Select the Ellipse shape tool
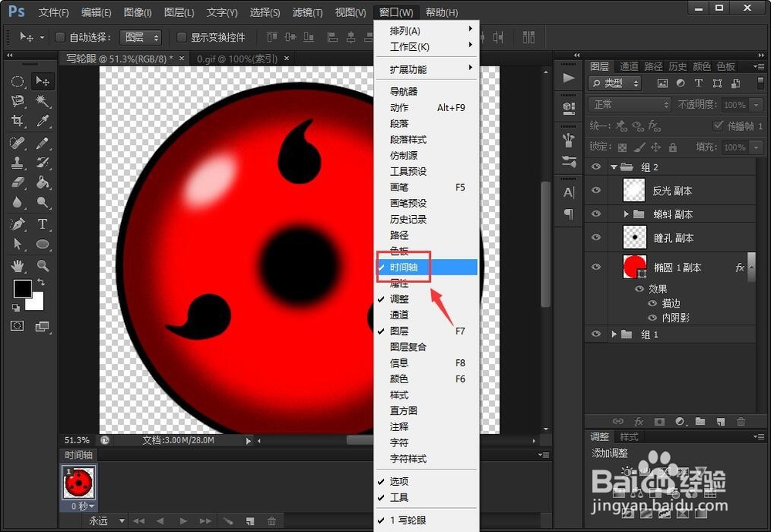Screen dimensions: 771x532 coord(42,244)
